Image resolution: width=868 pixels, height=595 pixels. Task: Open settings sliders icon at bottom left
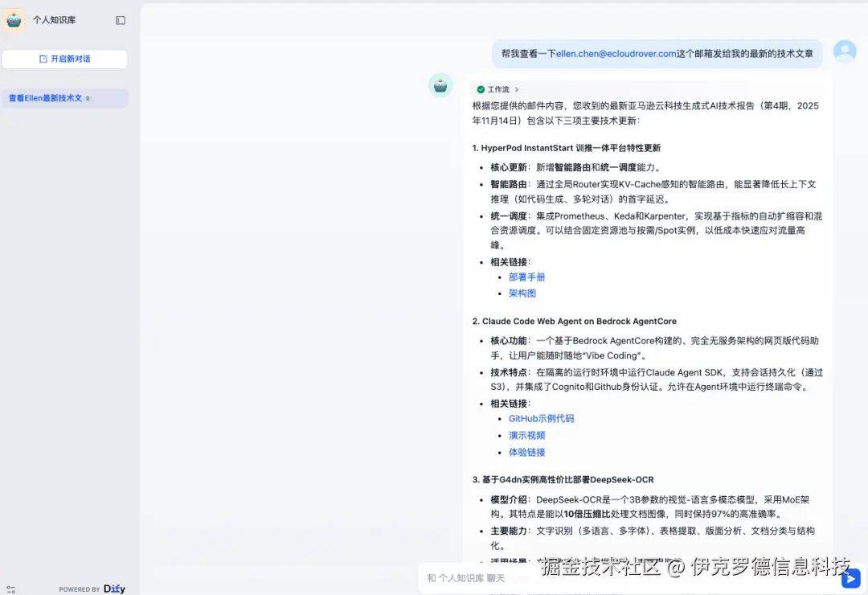[10, 589]
